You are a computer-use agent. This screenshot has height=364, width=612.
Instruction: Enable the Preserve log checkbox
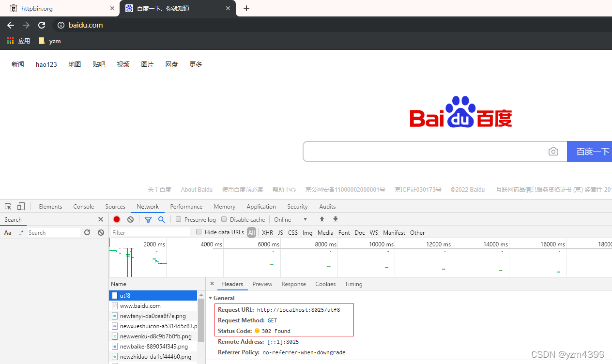tap(178, 219)
